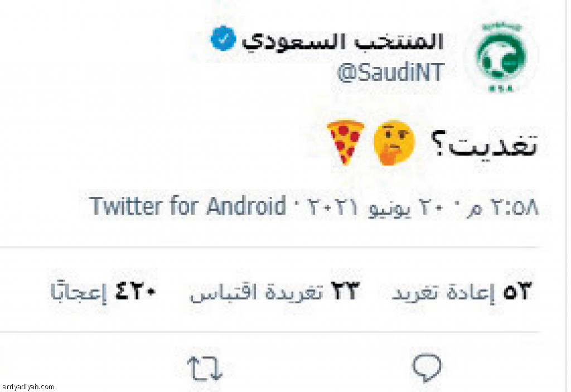Open the @SaudiNT handle

click(391, 72)
